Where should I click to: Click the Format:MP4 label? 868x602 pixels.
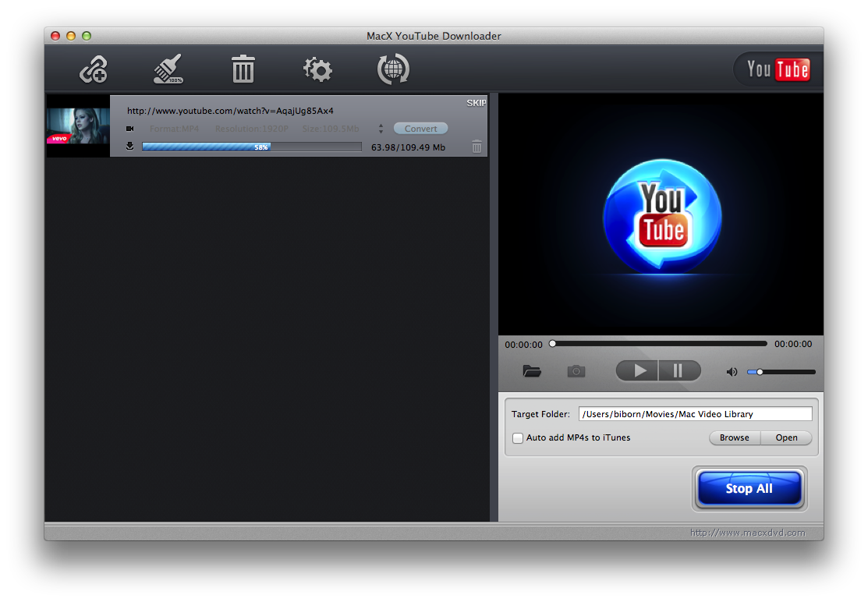(174, 129)
